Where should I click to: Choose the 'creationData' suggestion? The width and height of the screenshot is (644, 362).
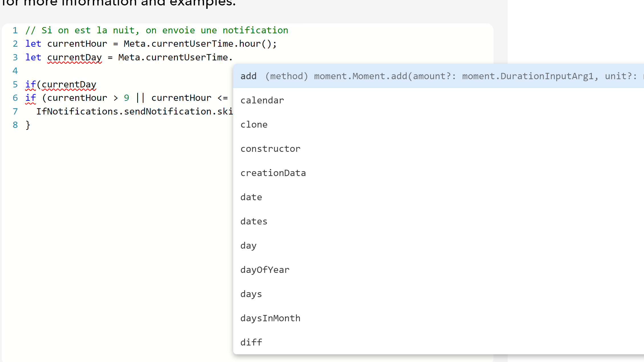pos(273,173)
